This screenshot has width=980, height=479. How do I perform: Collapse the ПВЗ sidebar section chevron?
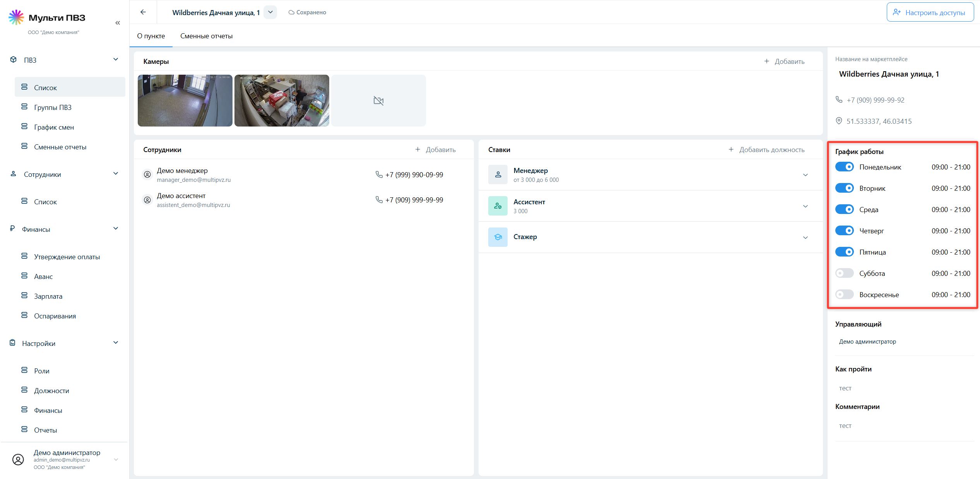[115, 59]
